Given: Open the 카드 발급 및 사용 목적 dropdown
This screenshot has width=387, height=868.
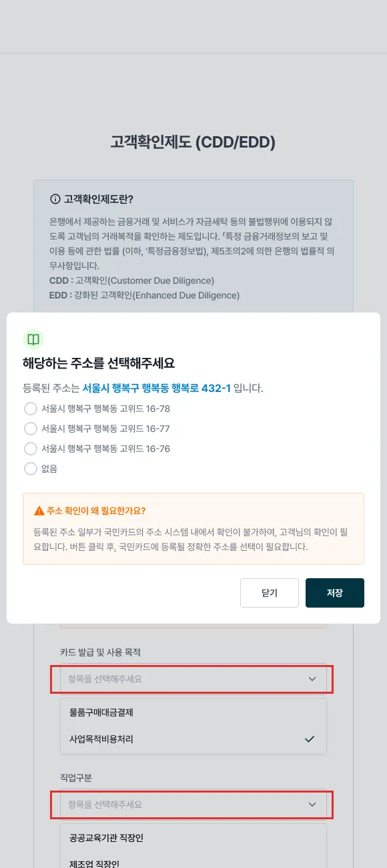Looking at the screenshot, I should coord(193,679).
